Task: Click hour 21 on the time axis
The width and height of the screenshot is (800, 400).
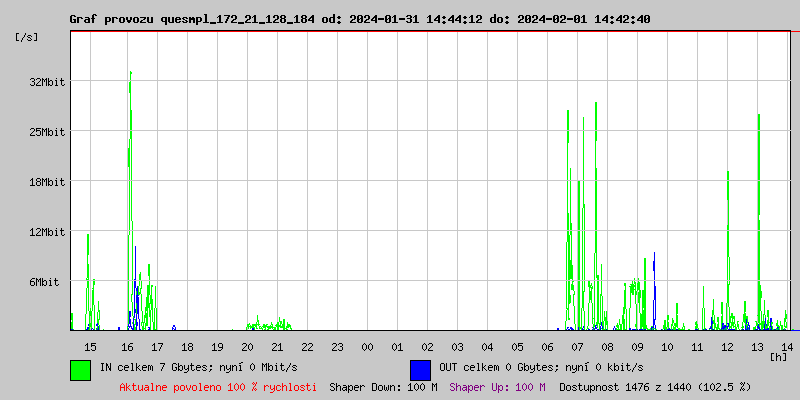Action: pyautogui.click(x=277, y=346)
